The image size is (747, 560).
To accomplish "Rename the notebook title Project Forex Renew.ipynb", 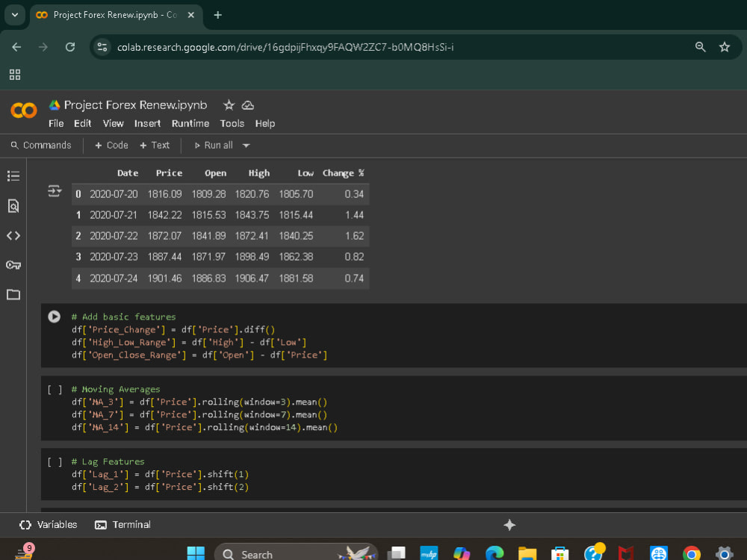I will [136, 105].
